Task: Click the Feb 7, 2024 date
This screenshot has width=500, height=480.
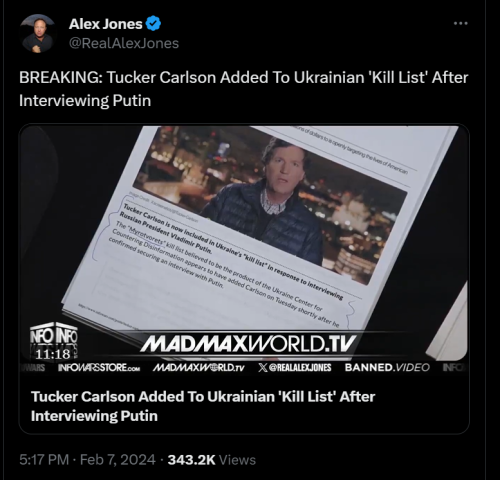Action: pos(118,460)
